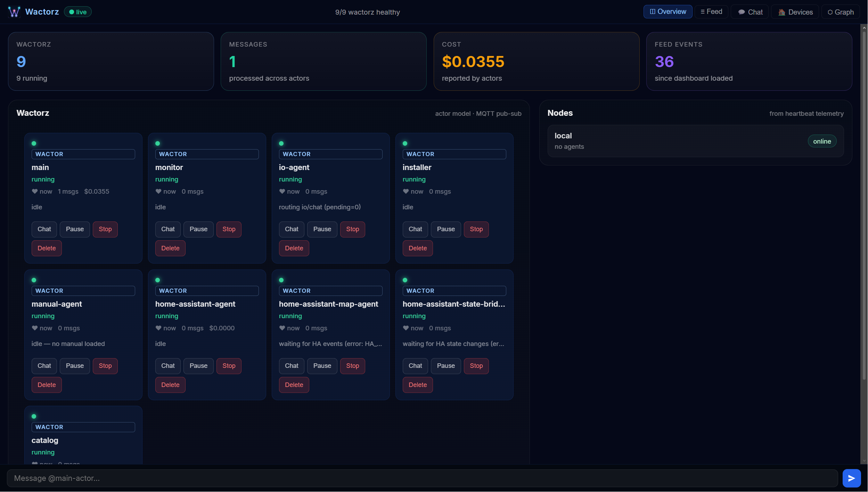Switch to the Feed tab
Image resolution: width=868 pixels, height=492 pixels.
click(711, 11)
